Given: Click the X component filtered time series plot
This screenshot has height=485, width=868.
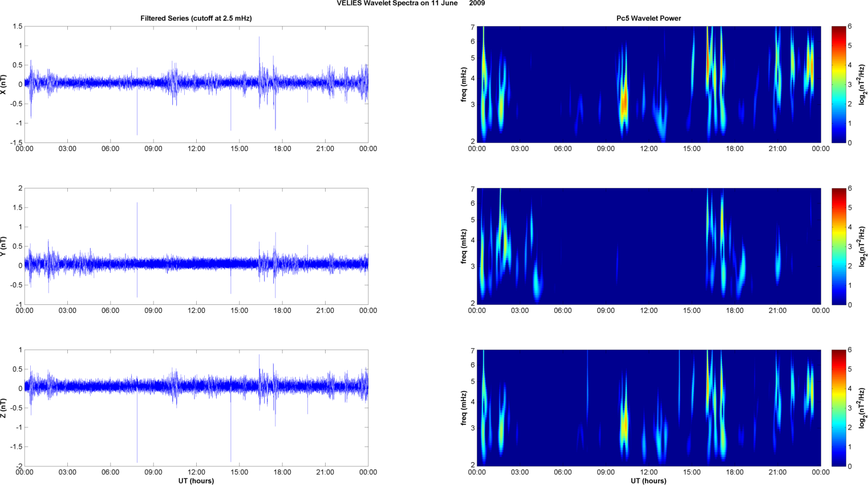Looking at the screenshot, I should click(196, 84).
